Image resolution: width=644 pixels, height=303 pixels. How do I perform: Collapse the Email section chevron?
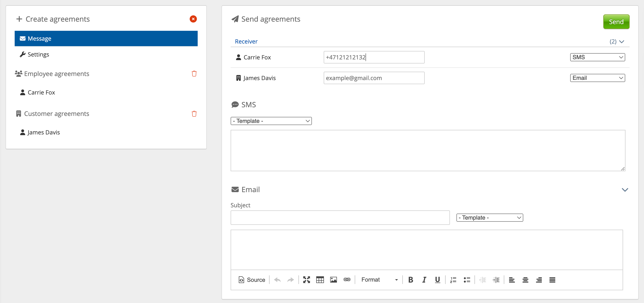625,190
